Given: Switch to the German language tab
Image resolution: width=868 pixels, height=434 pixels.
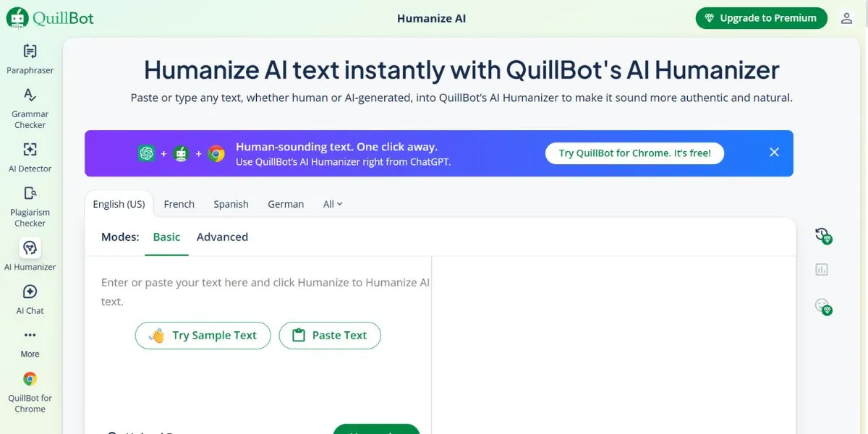Looking at the screenshot, I should [x=285, y=204].
